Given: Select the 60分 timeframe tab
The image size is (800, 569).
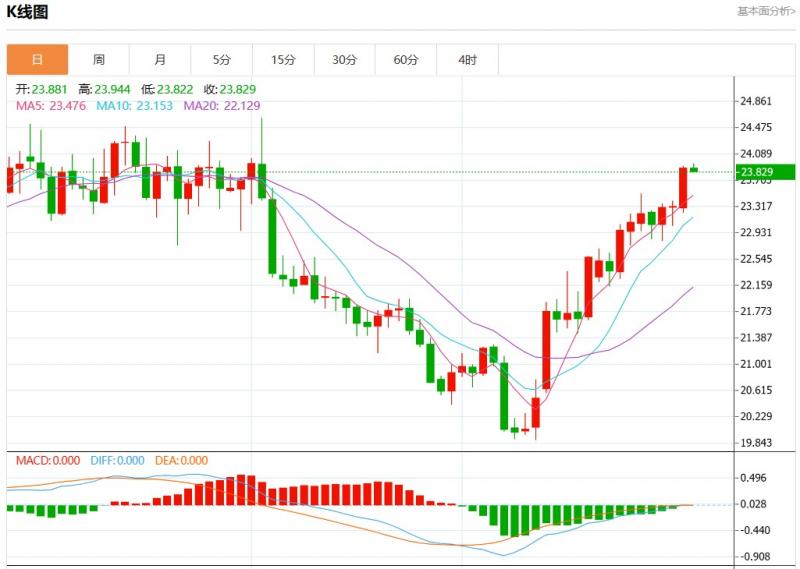Looking at the screenshot, I should [x=406, y=60].
